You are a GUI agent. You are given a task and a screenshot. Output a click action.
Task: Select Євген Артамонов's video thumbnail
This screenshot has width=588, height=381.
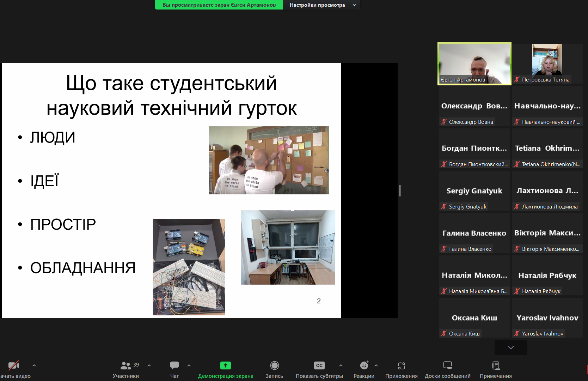pos(474,64)
